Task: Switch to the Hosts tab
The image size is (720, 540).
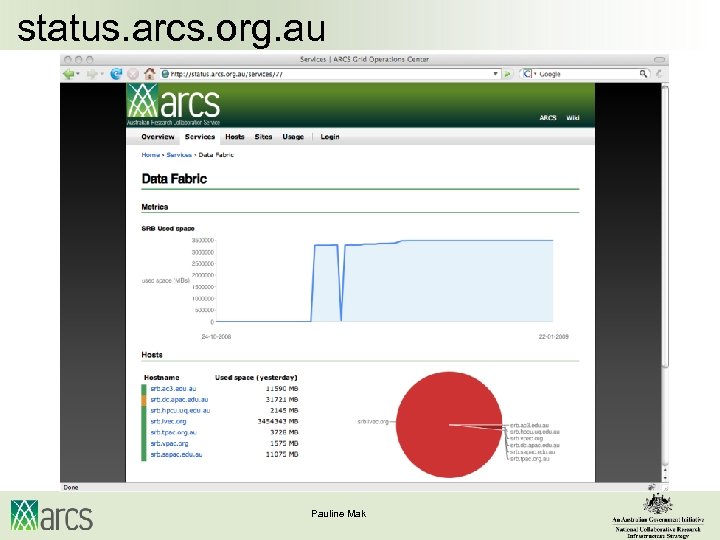Action: point(235,137)
